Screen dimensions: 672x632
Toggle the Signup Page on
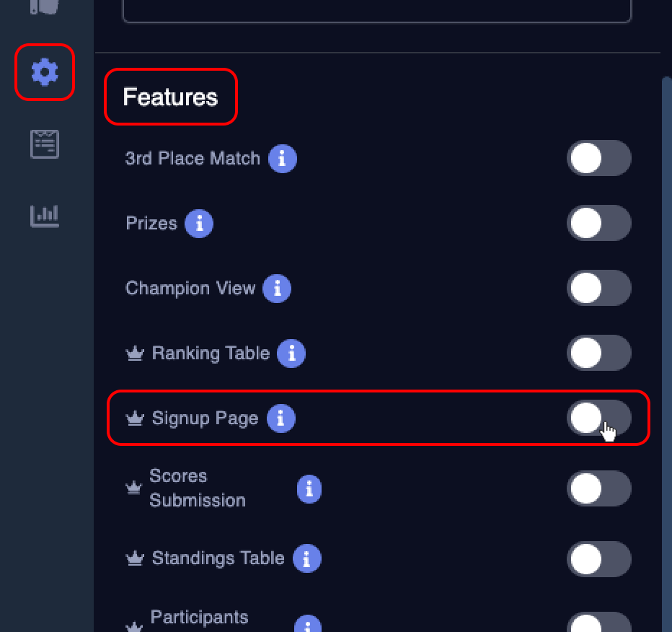(x=599, y=418)
